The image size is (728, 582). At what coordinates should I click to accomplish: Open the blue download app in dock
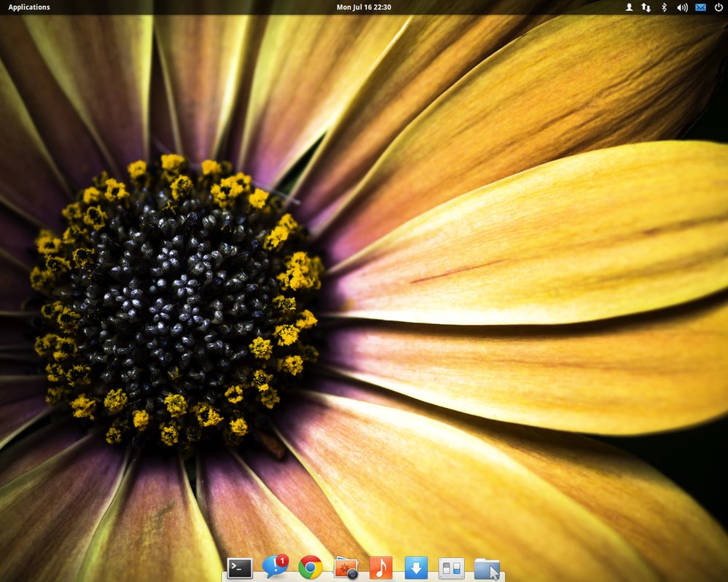pyautogui.click(x=416, y=567)
